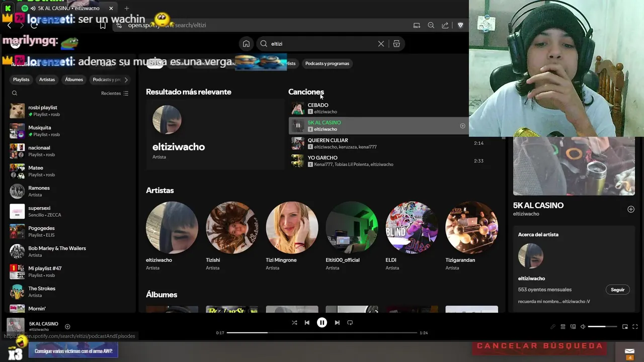
Task: Click the Canciones section heading
Action: click(x=306, y=92)
